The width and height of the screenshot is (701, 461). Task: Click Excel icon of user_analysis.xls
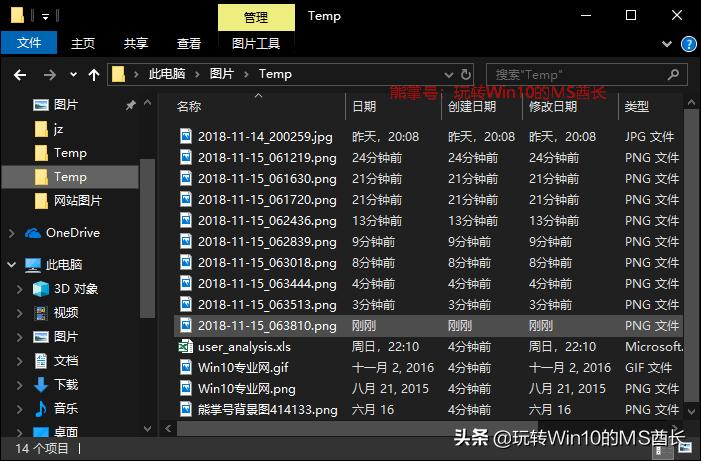tap(186, 347)
